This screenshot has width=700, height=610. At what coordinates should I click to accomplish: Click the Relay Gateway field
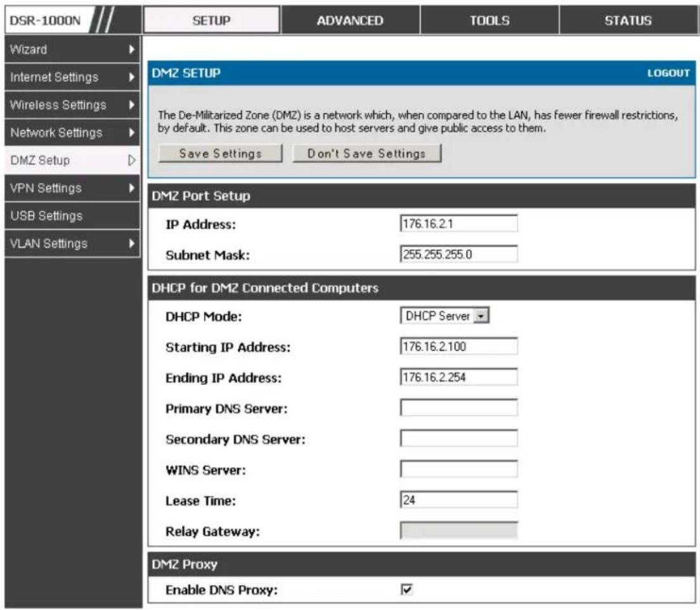(x=459, y=531)
